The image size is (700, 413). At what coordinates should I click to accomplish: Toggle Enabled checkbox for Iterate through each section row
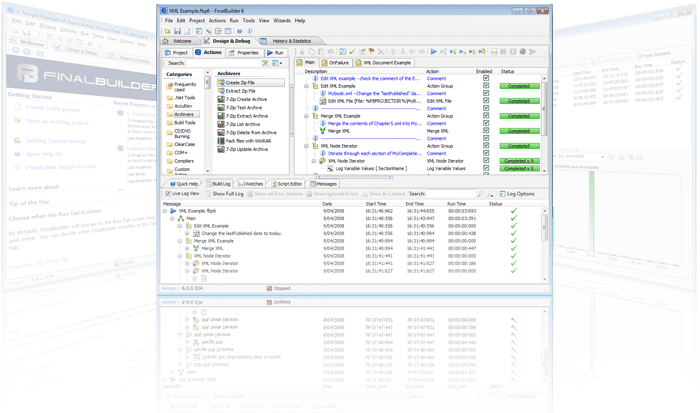486,153
